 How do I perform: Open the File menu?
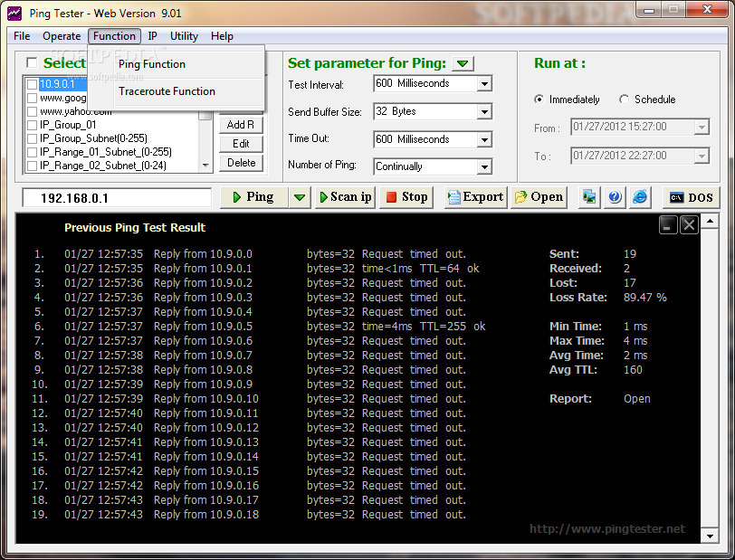[22, 36]
